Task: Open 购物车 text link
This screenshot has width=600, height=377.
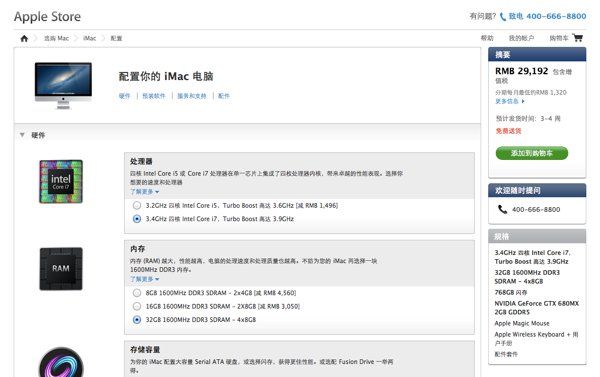Action: point(559,38)
